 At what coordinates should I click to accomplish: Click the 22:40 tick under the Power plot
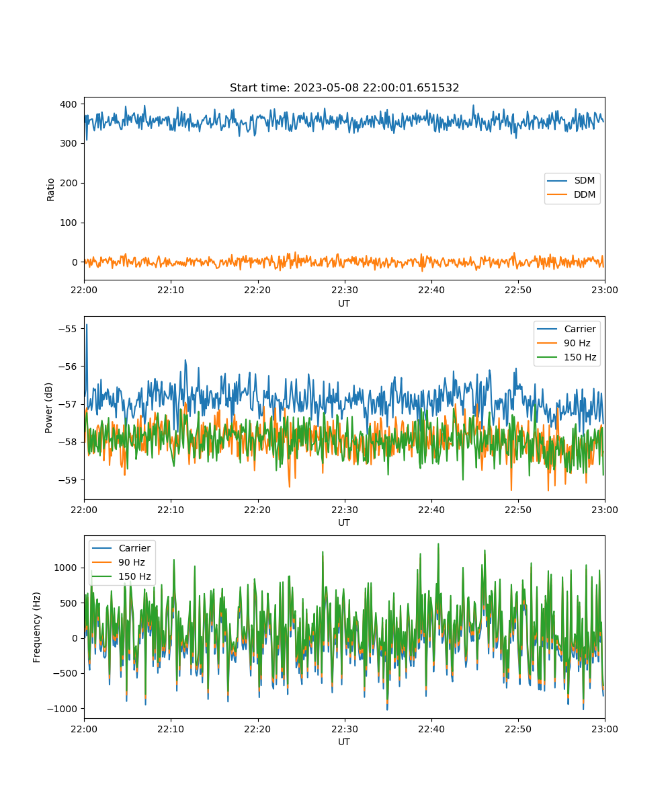[431, 509]
